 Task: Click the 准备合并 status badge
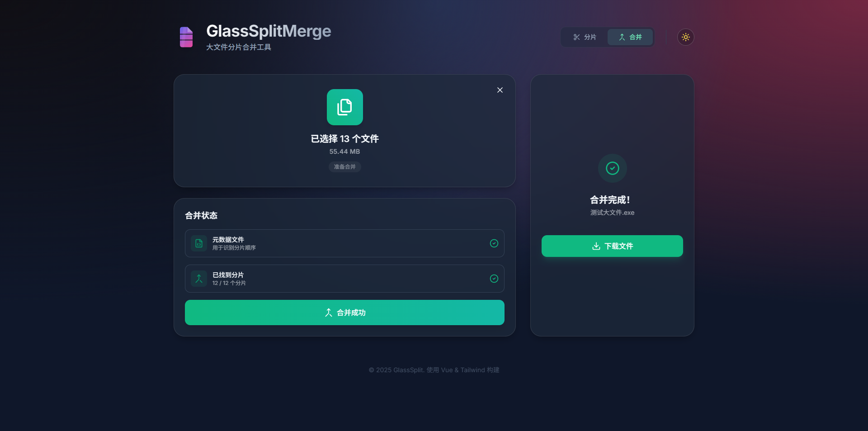(345, 167)
